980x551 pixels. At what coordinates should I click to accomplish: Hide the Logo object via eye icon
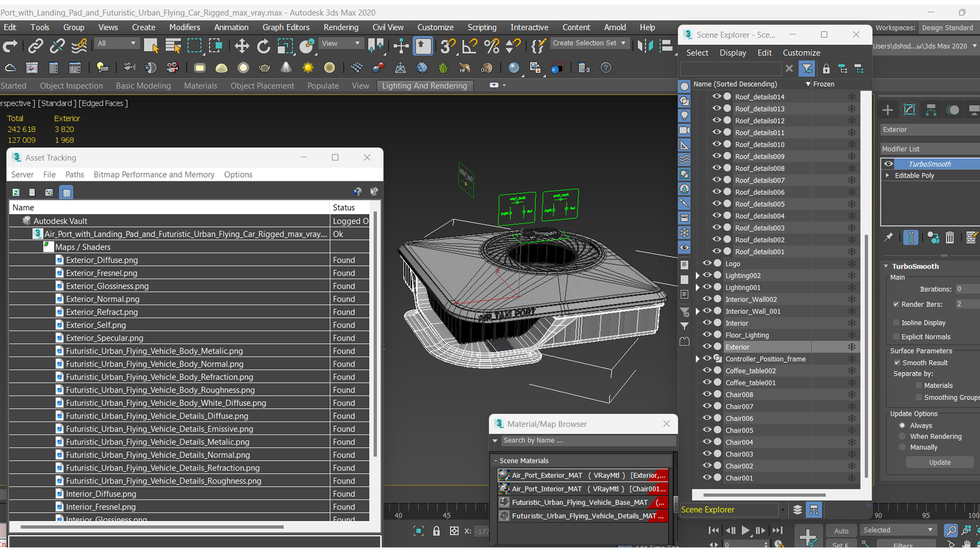[x=707, y=263]
